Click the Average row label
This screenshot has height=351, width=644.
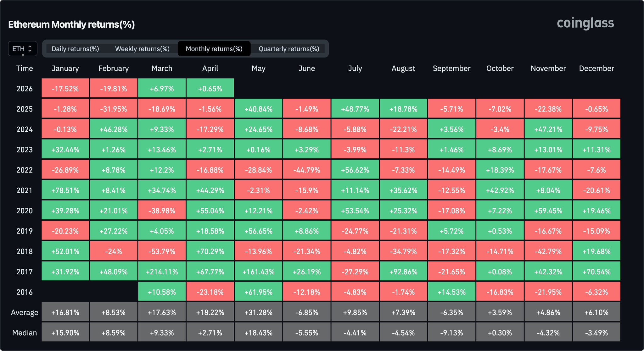(x=25, y=312)
